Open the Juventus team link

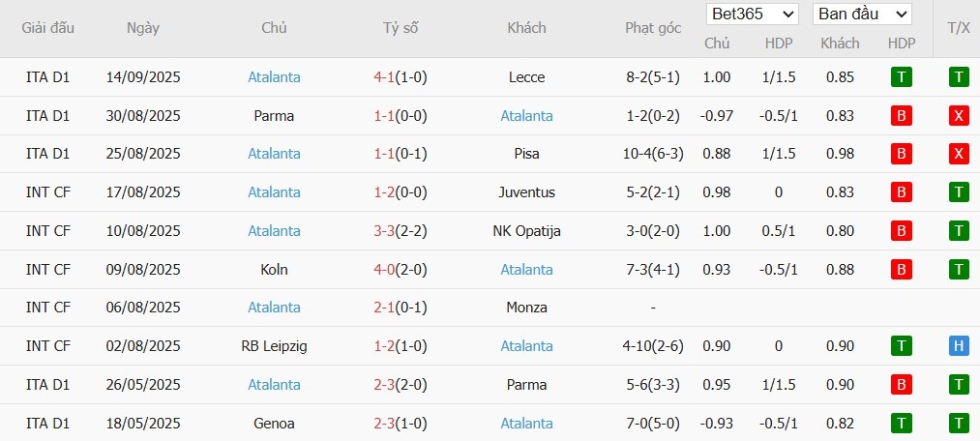click(x=526, y=192)
